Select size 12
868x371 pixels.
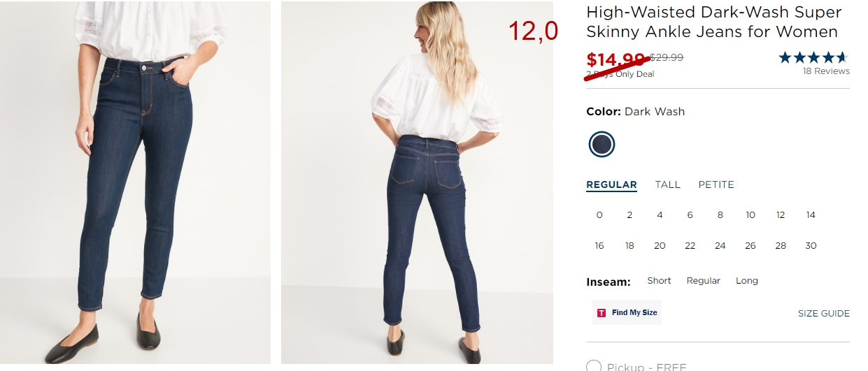[x=781, y=214]
